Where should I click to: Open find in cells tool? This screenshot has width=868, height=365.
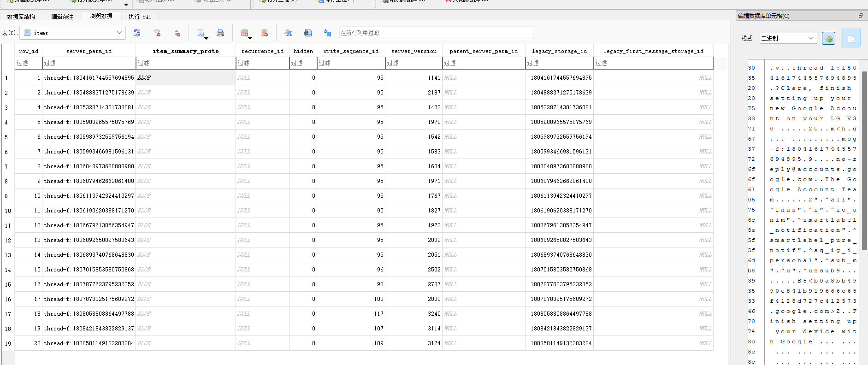(308, 33)
